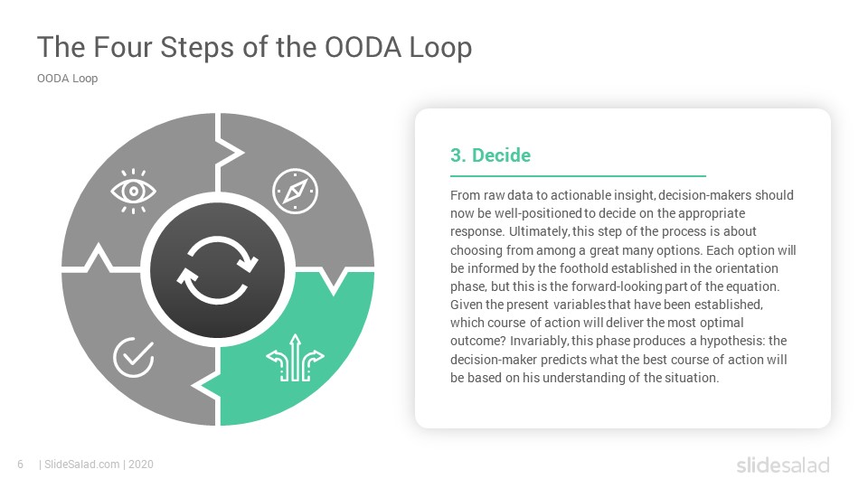Click the eye Observe icon
The image size is (868, 488).
pos(133,192)
